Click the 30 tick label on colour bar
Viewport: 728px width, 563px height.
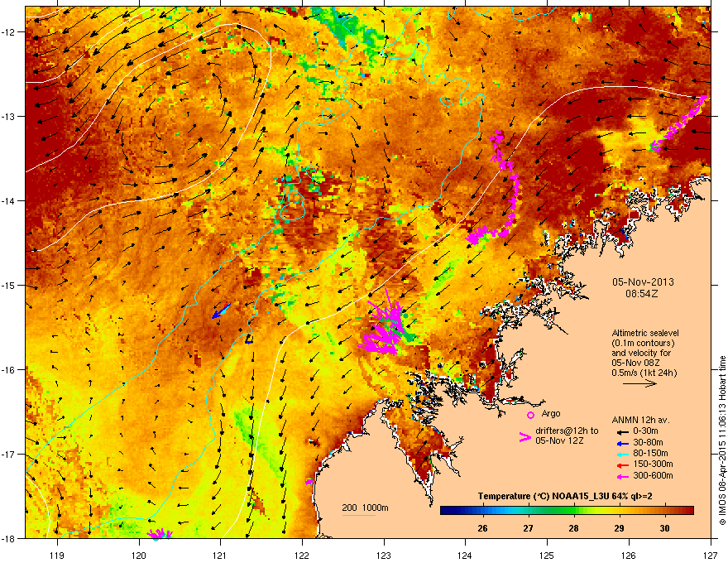pyautogui.click(x=665, y=528)
